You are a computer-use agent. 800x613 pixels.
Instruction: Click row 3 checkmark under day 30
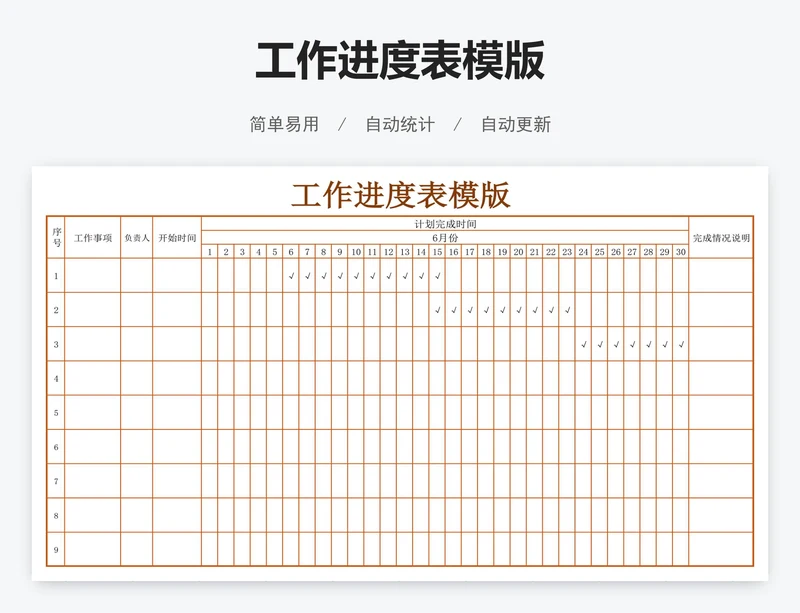pos(681,345)
